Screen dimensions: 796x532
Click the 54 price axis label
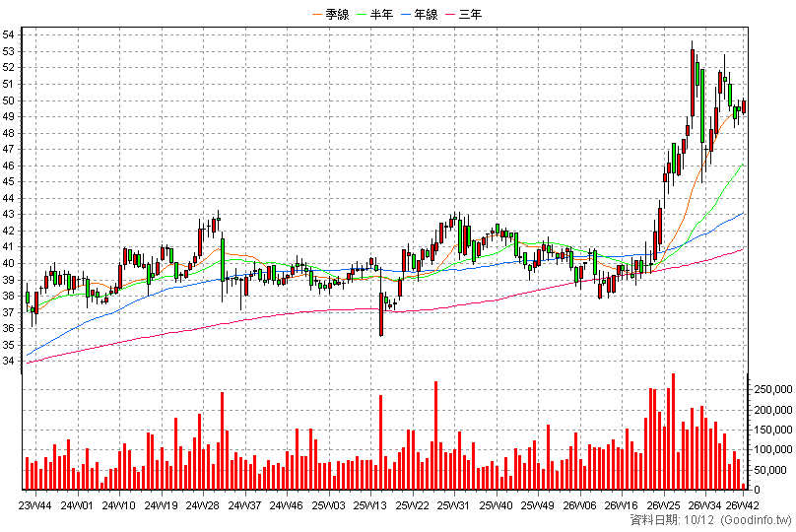tap(8, 35)
